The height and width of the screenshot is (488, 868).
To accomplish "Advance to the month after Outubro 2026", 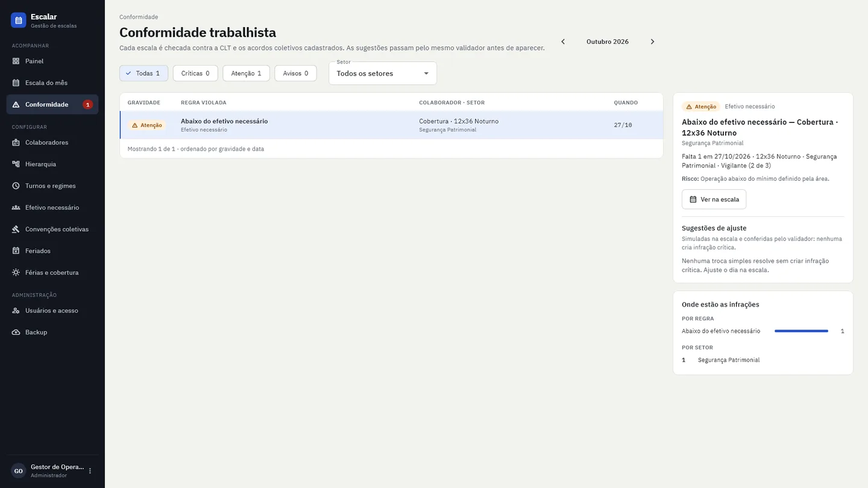I will [x=652, y=42].
